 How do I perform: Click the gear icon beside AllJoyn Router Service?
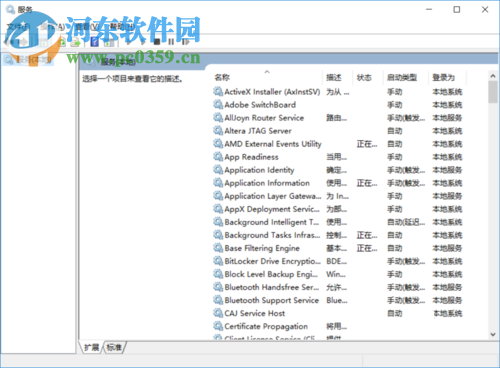[x=218, y=117]
